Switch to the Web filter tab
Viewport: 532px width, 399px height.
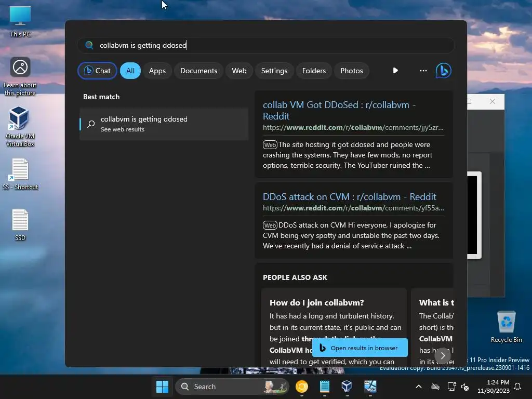coord(239,71)
